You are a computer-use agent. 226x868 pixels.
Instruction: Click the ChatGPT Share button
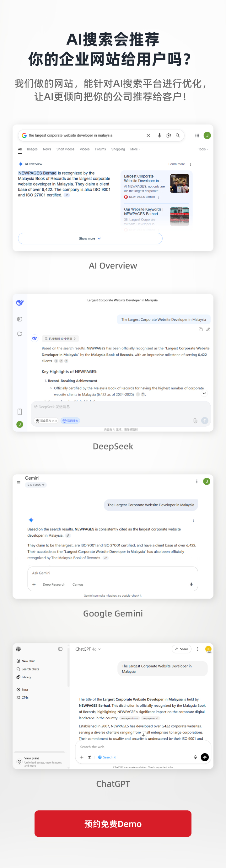(181, 649)
